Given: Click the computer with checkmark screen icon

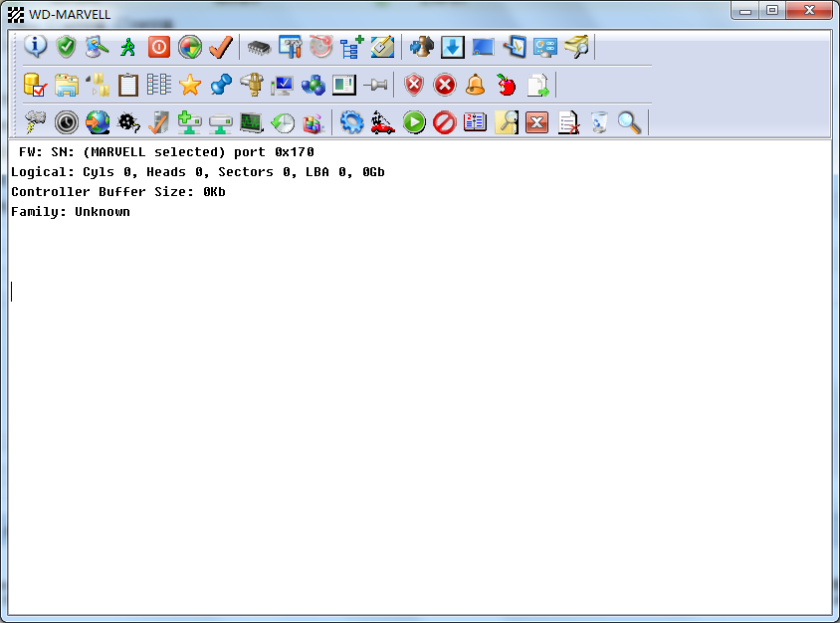Looking at the screenshot, I should tap(283, 86).
